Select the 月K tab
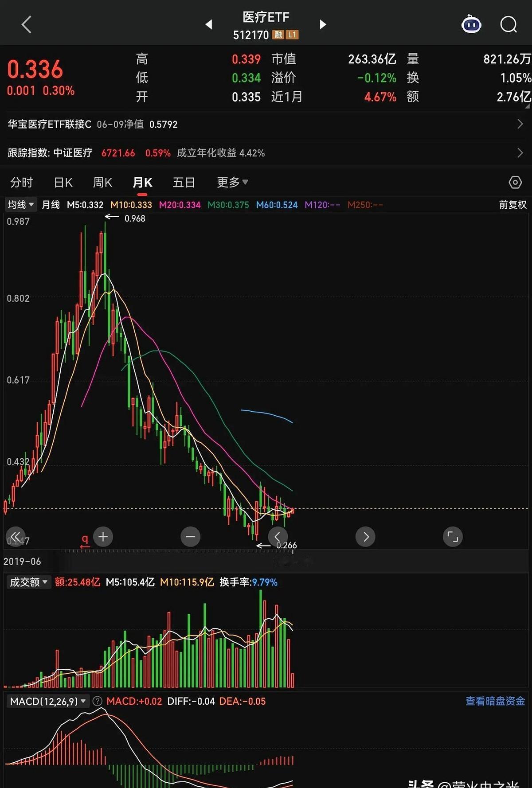 click(142, 182)
